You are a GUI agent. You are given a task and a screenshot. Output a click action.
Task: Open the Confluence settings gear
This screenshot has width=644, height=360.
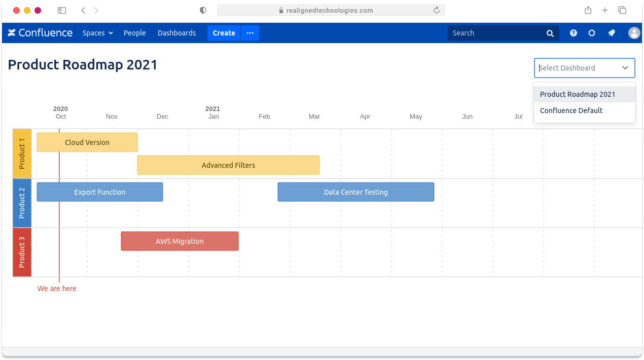click(591, 32)
